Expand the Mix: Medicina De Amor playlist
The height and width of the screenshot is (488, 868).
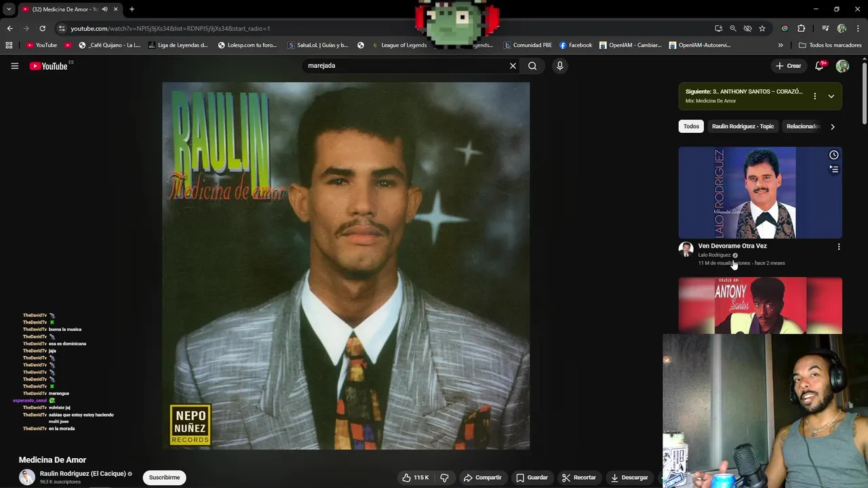831,96
